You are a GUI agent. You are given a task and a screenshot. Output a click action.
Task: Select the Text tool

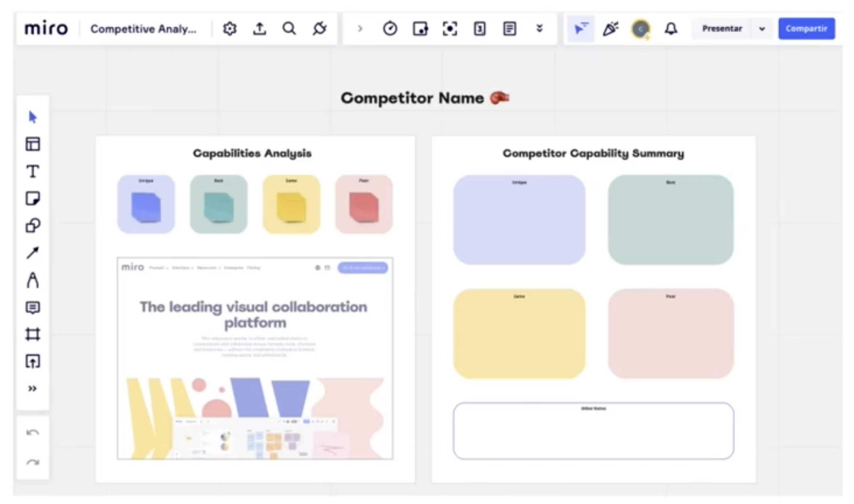click(x=33, y=171)
